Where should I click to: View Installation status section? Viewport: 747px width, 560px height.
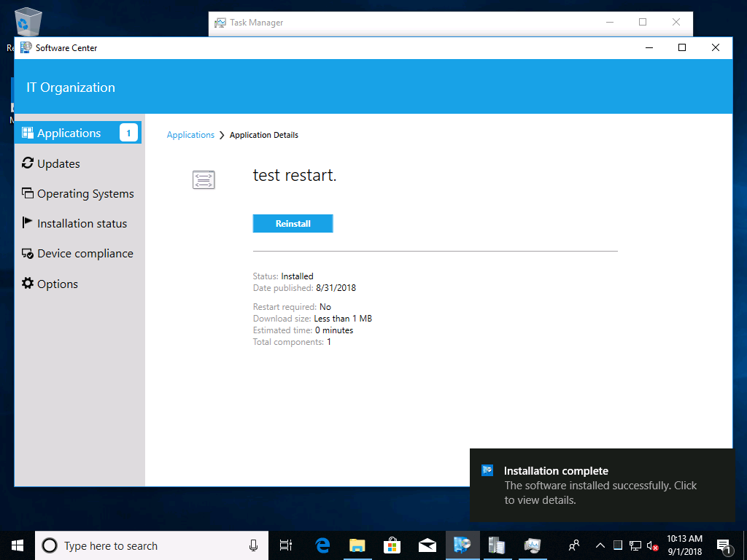[74, 223]
